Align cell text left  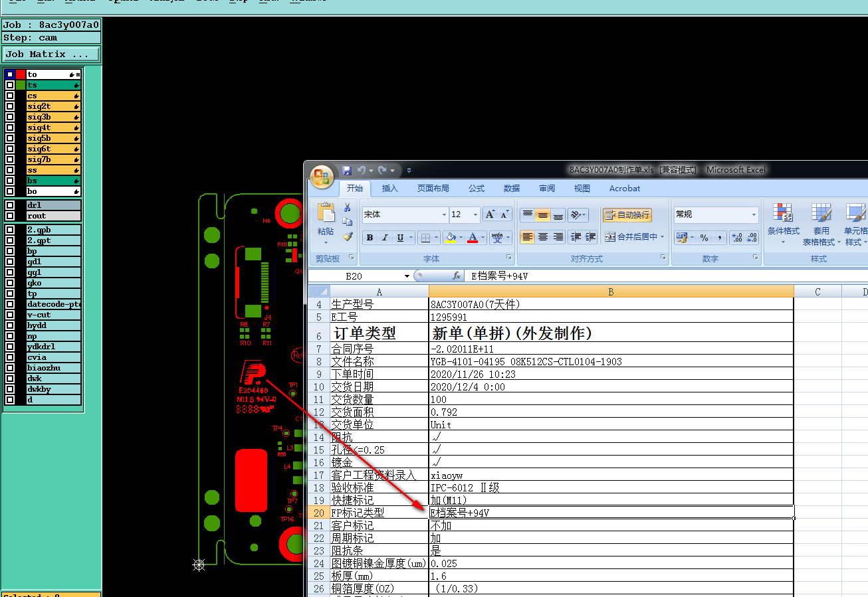pyautogui.click(x=527, y=237)
